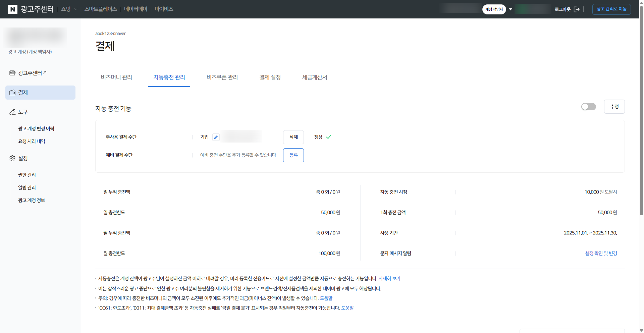The width and height of the screenshot is (644, 333).
Task: Go to the 결제 설정 tab
Action: tap(270, 77)
